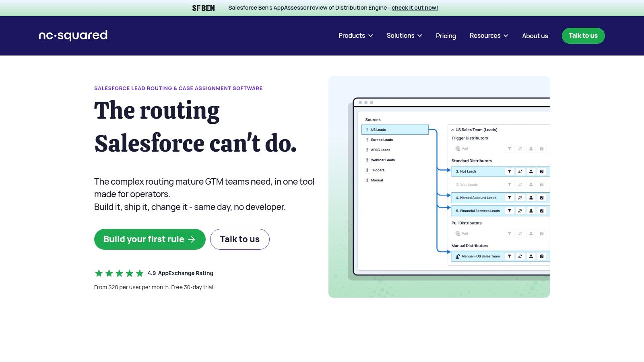Click the 'Standard Distributors' heading
The width and height of the screenshot is (644, 362).
tap(472, 161)
